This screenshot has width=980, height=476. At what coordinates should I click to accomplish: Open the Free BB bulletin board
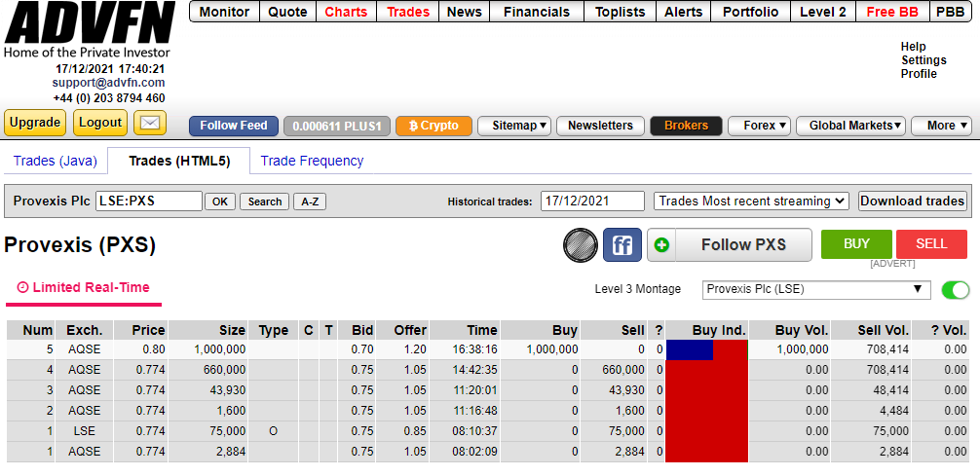click(x=892, y=12)
